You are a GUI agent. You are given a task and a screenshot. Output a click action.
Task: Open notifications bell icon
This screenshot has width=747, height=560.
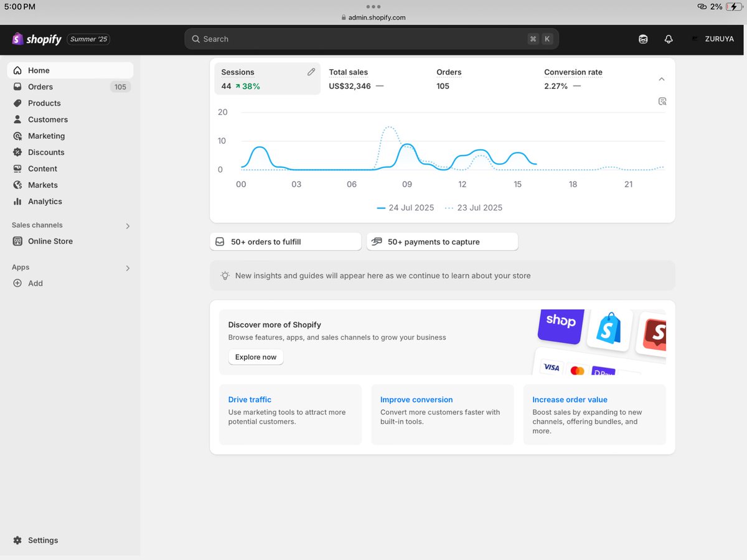point(669,39)
